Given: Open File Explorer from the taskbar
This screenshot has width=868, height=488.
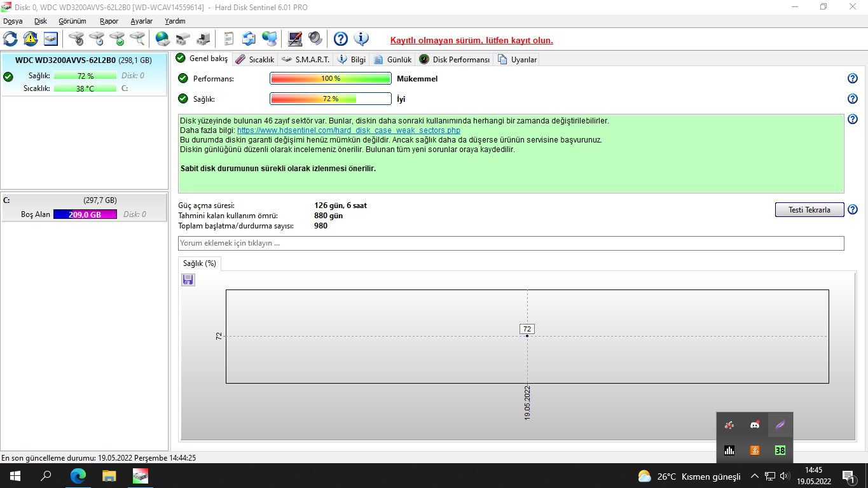Looking at the screenshot, I should [109, 476].
